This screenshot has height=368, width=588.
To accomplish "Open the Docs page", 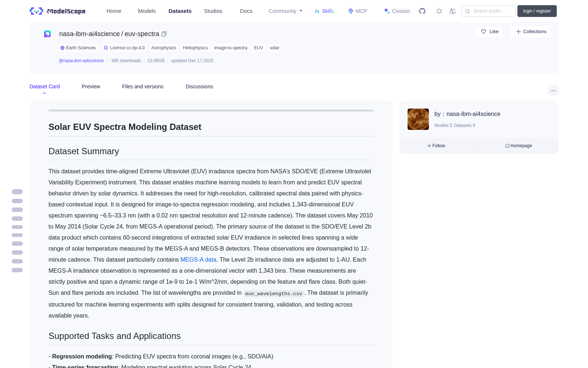I will click(x=246, y=11).
